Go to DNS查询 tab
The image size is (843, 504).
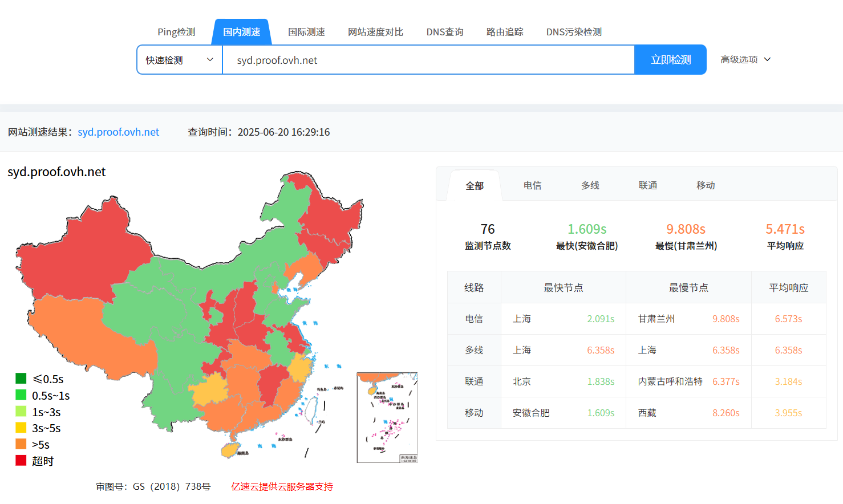445,32
